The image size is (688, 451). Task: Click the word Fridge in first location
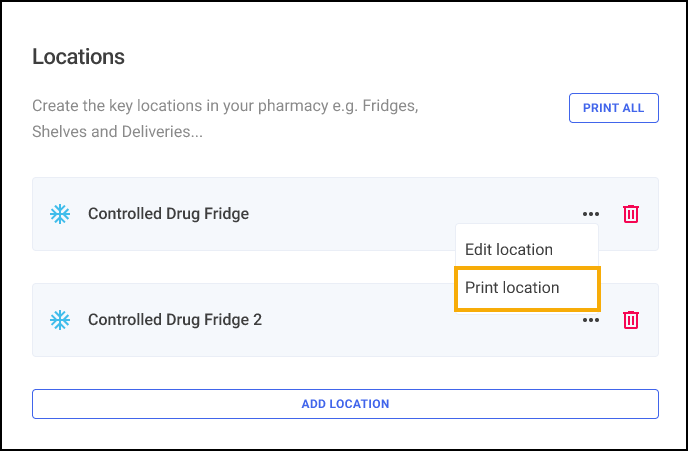pos(225,213)
